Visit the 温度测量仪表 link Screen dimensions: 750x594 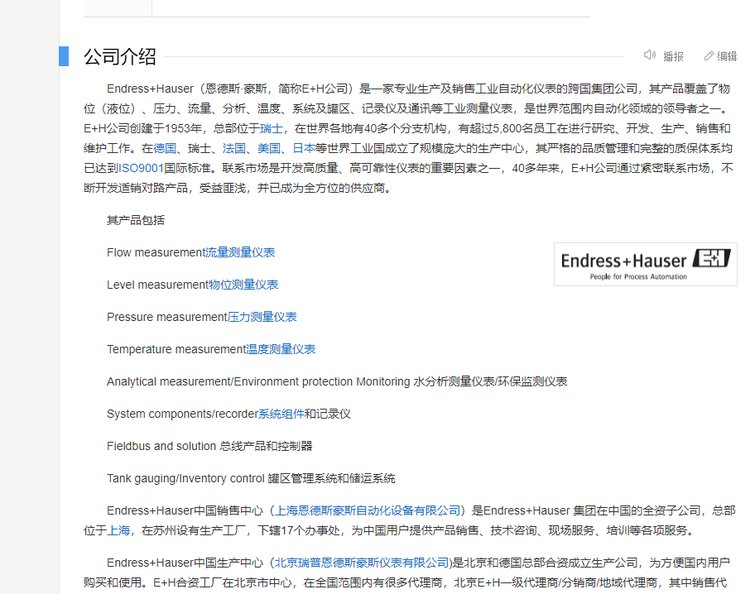[281, 349]
